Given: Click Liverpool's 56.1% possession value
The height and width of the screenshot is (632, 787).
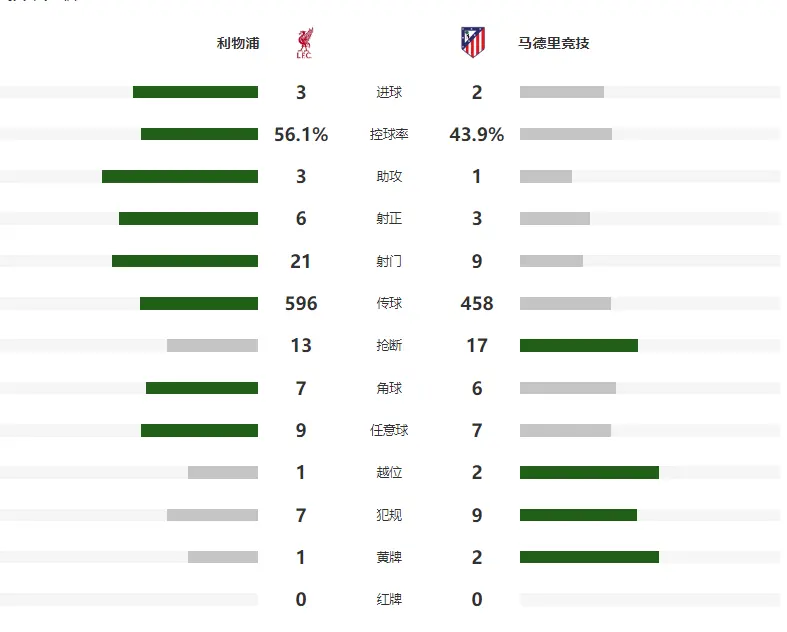Looking at the screenshot, I should pyautogui.click(x=301, y=135).
